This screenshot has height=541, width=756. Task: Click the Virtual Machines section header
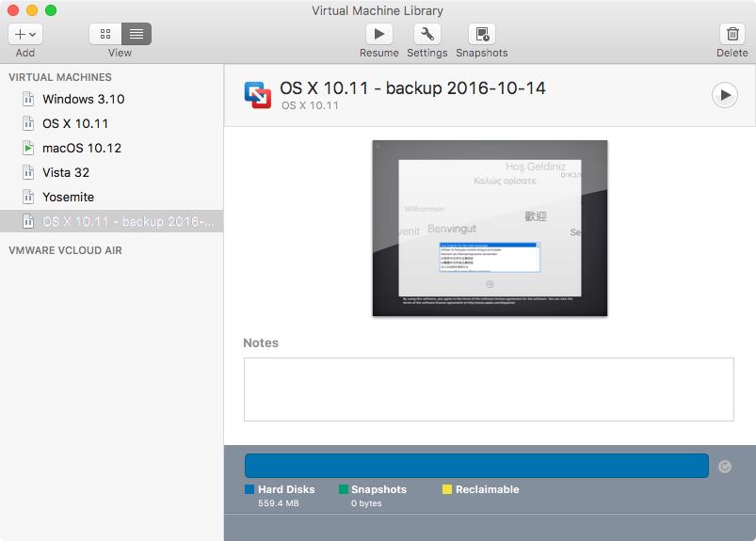tap(60, 77)
